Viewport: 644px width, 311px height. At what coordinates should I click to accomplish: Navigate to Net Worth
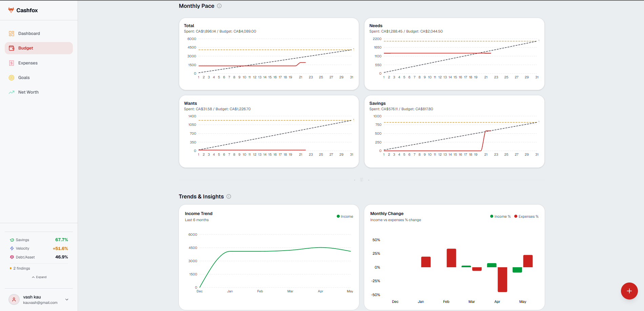click(x=39, y=92)
